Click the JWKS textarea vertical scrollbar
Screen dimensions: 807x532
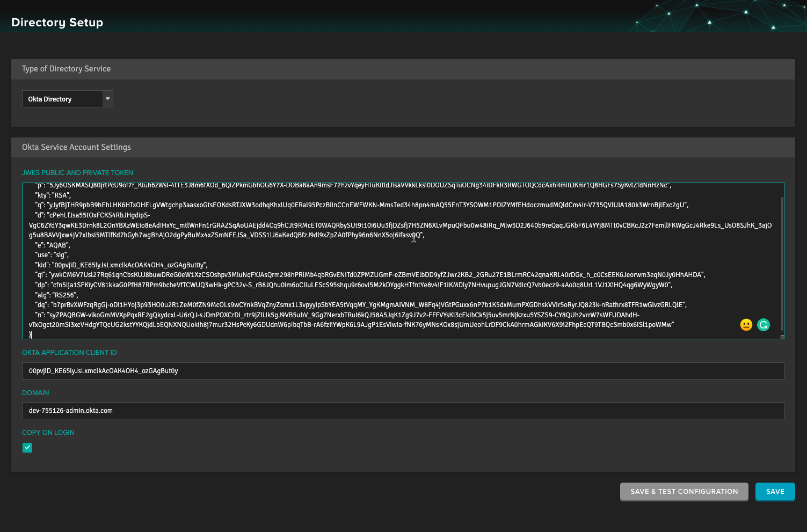point(782,263)
